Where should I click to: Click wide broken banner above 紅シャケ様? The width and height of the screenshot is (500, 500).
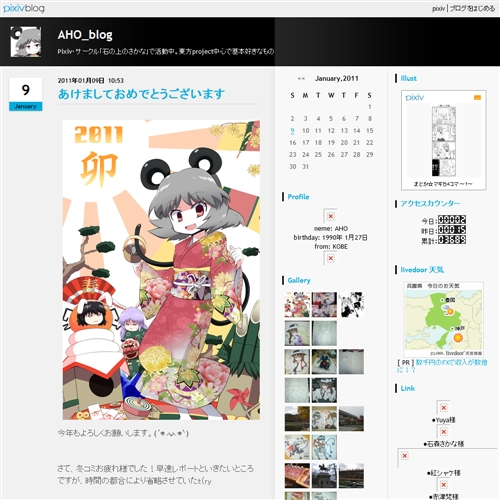point(447,458)
